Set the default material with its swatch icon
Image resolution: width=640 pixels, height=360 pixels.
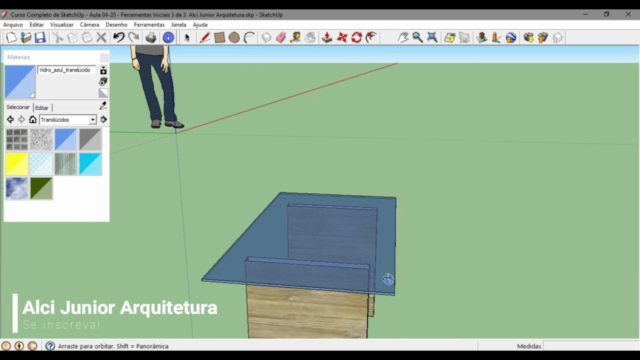coord(103,93)
